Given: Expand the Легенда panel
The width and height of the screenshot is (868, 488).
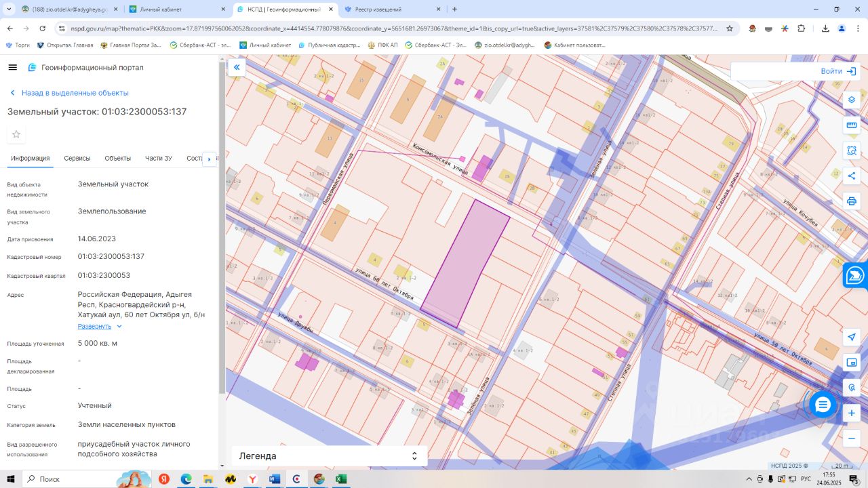Looking at the screenshot, I should [x=330, y=456].
